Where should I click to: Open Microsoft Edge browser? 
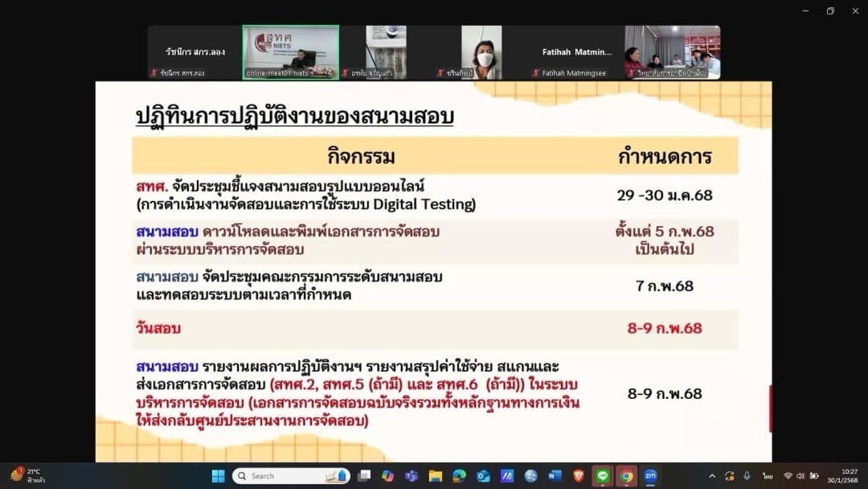[459, 476]
